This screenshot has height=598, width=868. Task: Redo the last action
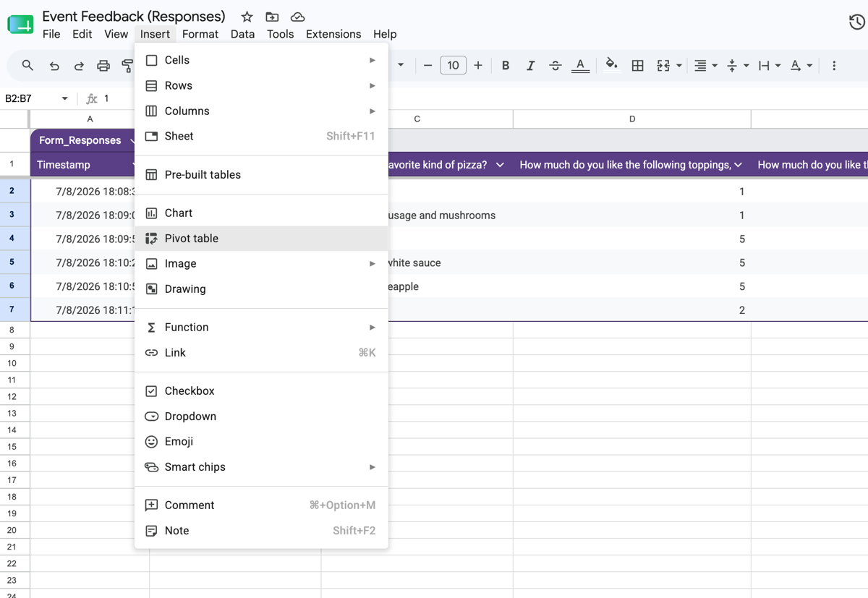pyautogui.click(x=79, y=66)
